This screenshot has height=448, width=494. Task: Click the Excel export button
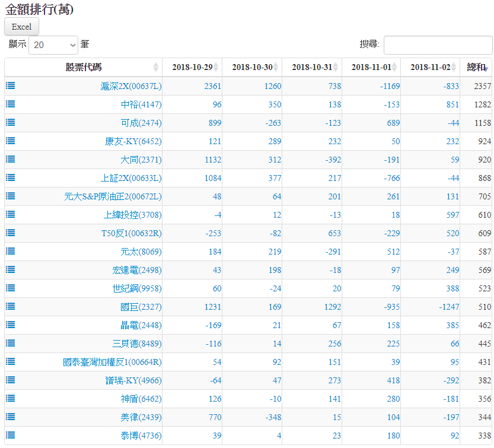pos(22,27)
